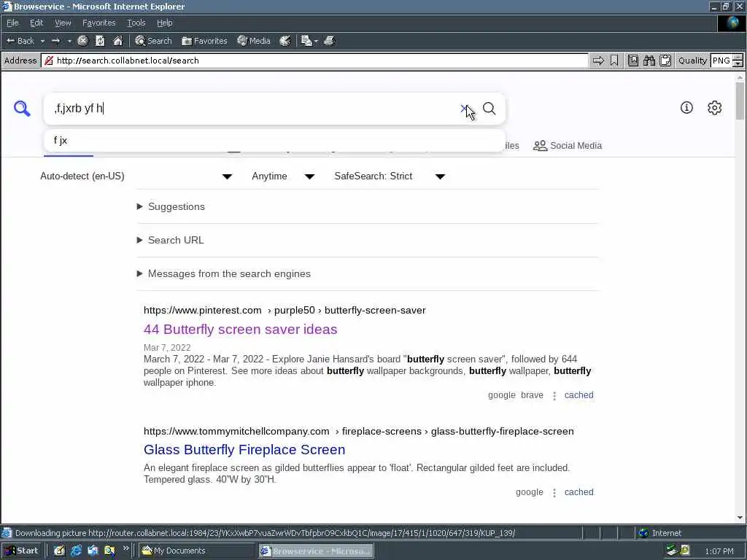
Task: Open '44 Butterfly screen saver ideas' result
Action: click(x=241, y=329)
